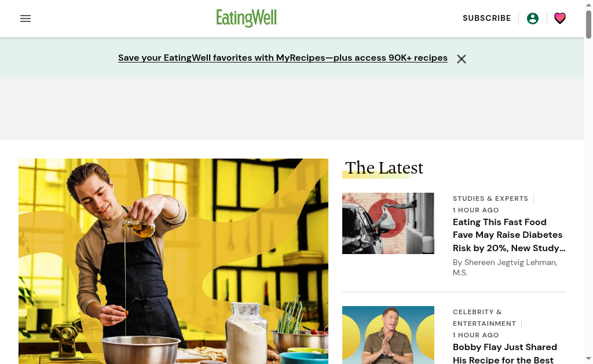
Task: Read the Bobby Flay recipe headline
Action: coord(504,353)
